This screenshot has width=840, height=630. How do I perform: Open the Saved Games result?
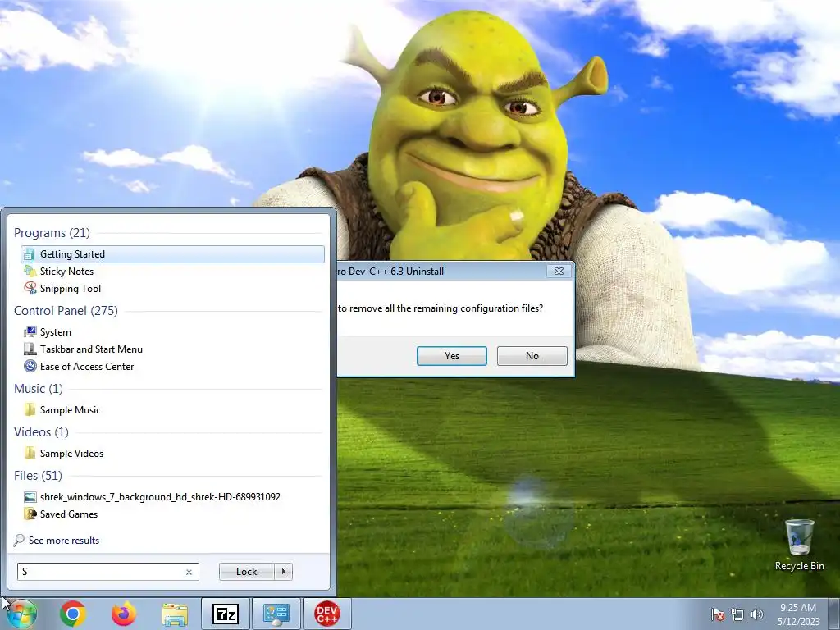[x=69, y=514]
